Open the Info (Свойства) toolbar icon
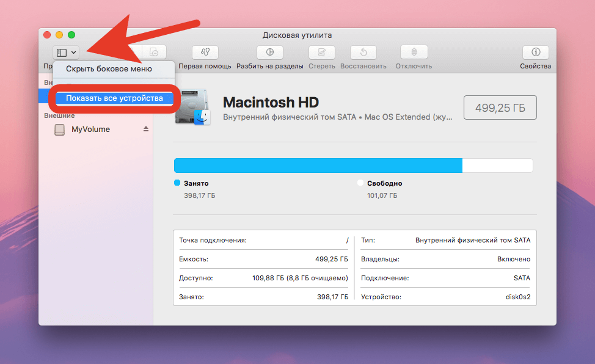595x364 pixels. click(536, 53)
